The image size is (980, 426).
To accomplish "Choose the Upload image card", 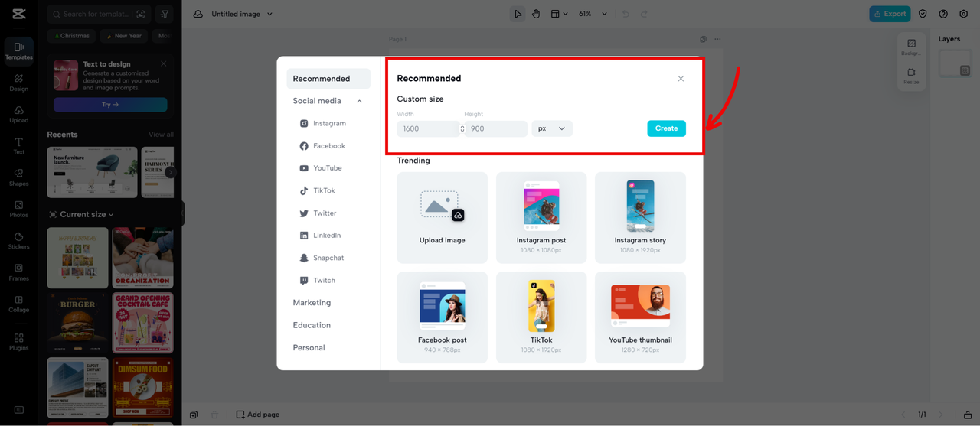I will pos(443,217).
